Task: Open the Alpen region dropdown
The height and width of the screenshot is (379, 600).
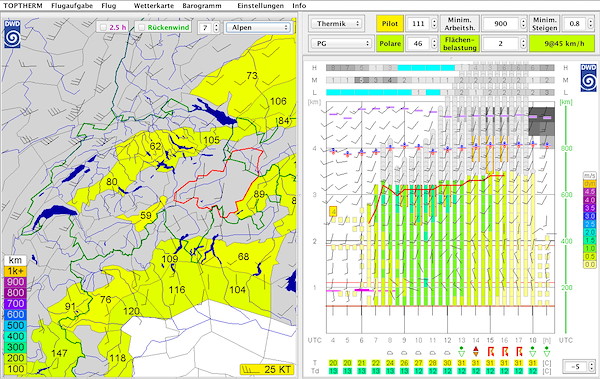Action: pyautogui.click(x=258, y=28)
